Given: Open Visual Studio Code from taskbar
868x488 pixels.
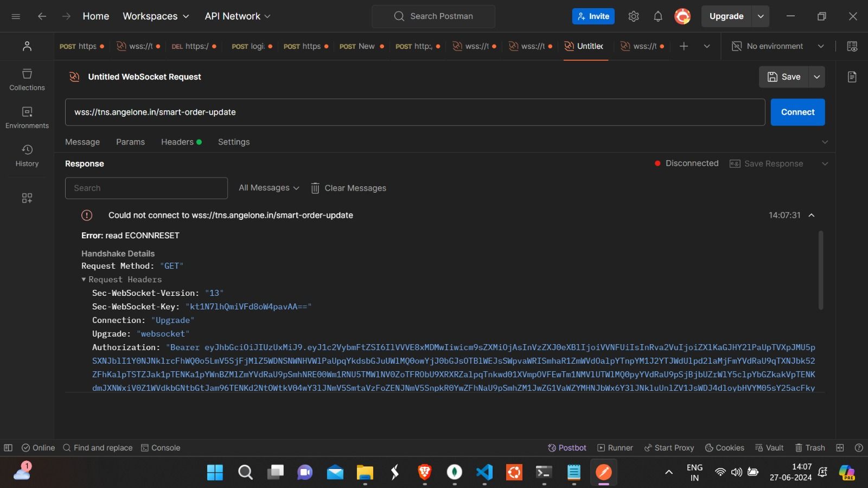Looking at the screenshot, I should click(484, 472).
